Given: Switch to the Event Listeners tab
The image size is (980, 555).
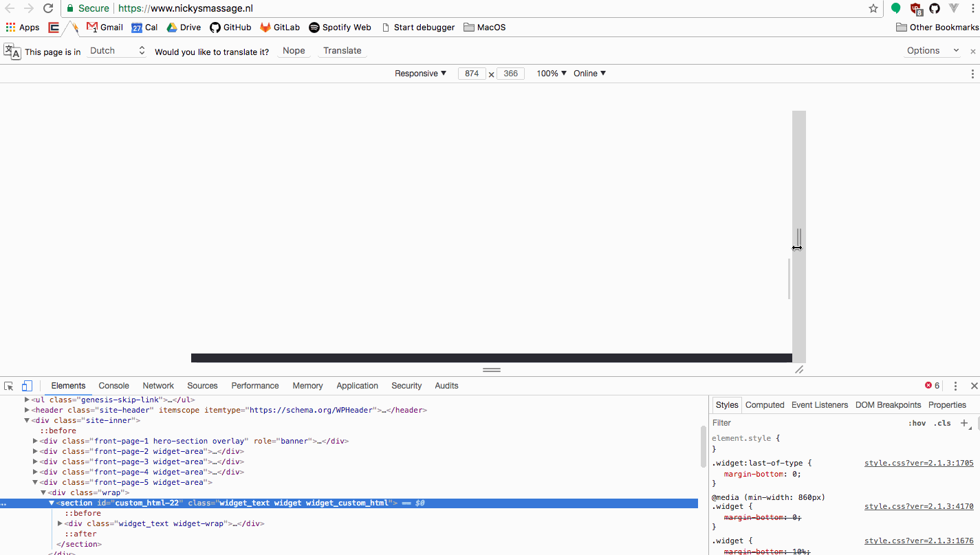Looking at the screenshot, I should pyautogui.click(x=820, y=405).
